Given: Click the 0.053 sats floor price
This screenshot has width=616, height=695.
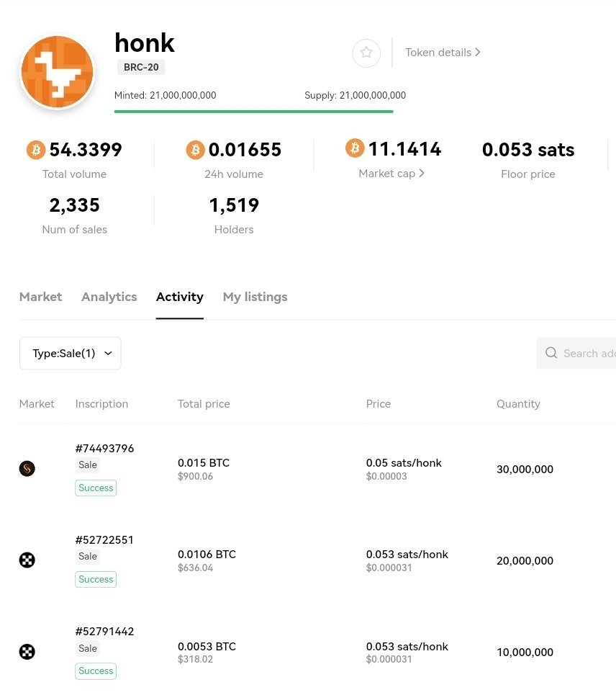Looking at the screenshot, I should [x=528, y=150].
